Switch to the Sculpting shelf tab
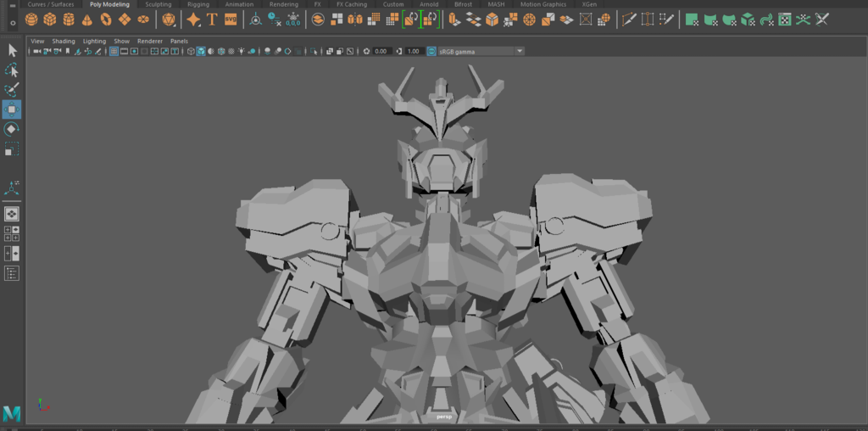 point(159,4)
